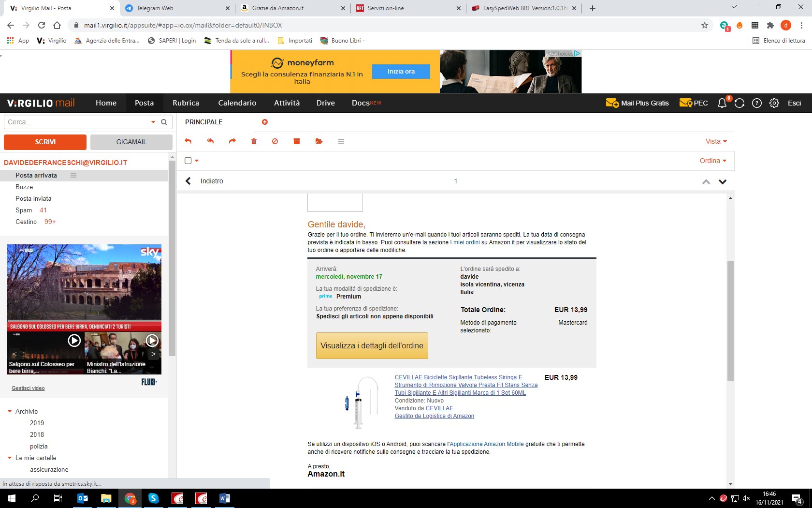Screen dimensions: 812x508
Task: Click the refresh mailbox icon
Action: (739, 103)
